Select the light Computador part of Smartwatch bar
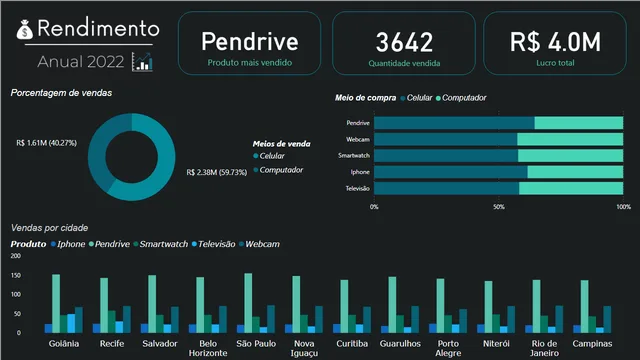 (x=571, y=156)
